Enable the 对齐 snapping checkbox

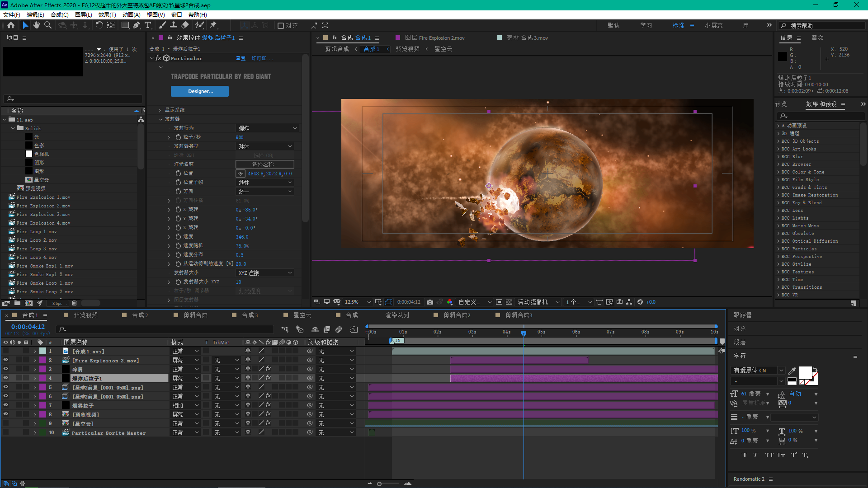click(281, 26)
